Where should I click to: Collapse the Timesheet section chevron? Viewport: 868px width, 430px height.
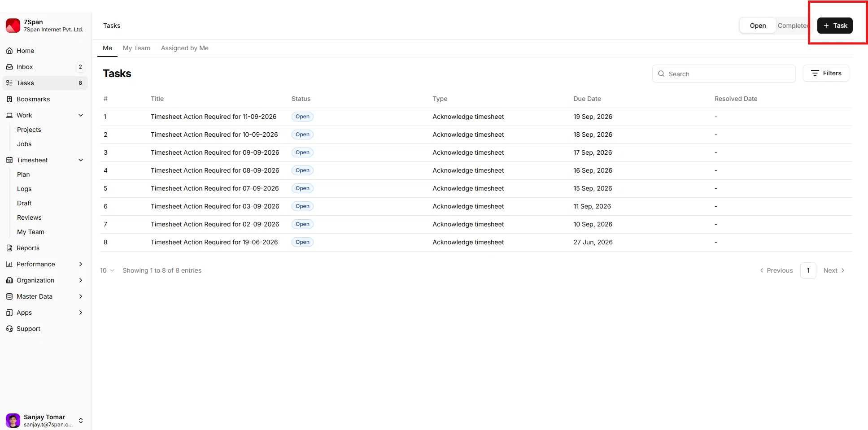(81, 160)
